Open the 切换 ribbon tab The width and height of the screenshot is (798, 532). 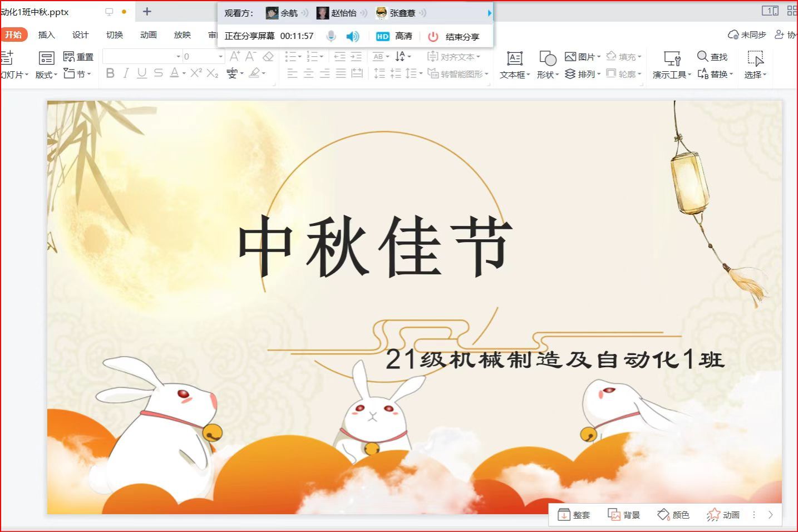(x=115, y=35)
